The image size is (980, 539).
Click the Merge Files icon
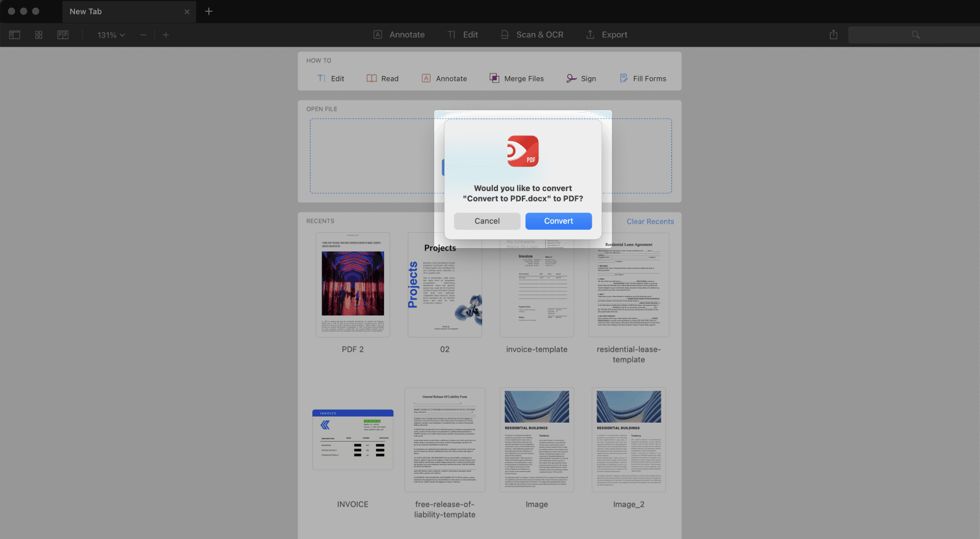click(x=494, y=78)
